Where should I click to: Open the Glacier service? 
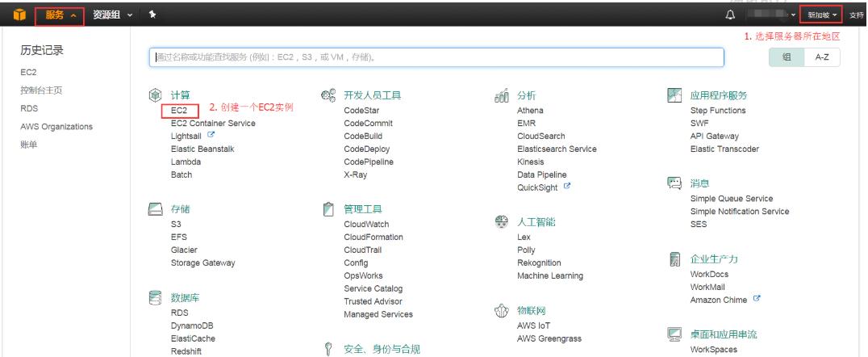(x=185, y=250)
